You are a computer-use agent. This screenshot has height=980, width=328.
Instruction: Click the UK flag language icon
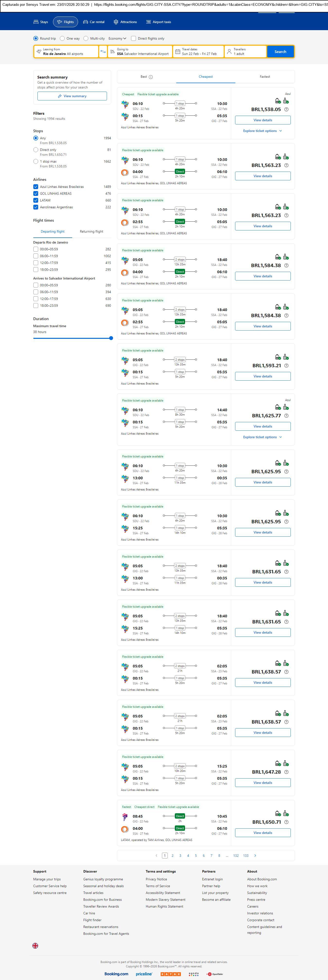(x=35, y=945)
